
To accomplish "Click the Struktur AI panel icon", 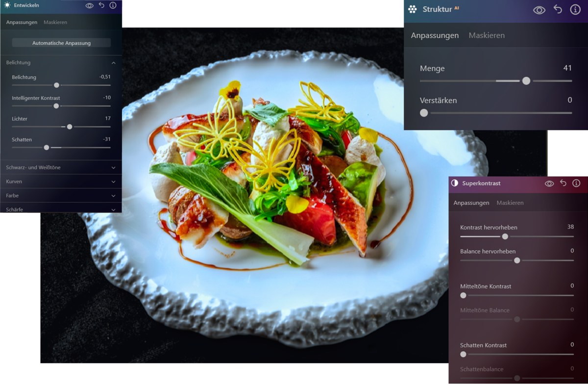I will click(x=412, y=9).
